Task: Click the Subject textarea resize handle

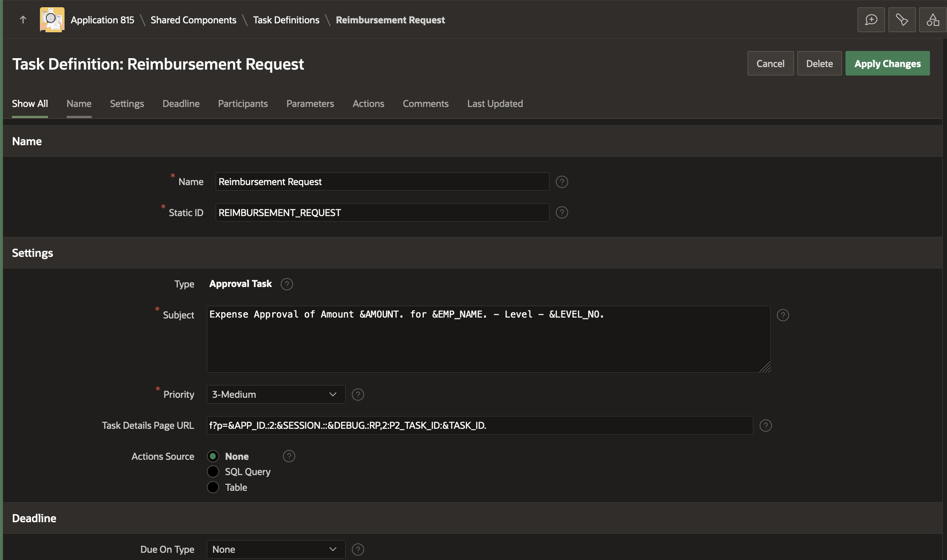Action: (x=765, y=368)
